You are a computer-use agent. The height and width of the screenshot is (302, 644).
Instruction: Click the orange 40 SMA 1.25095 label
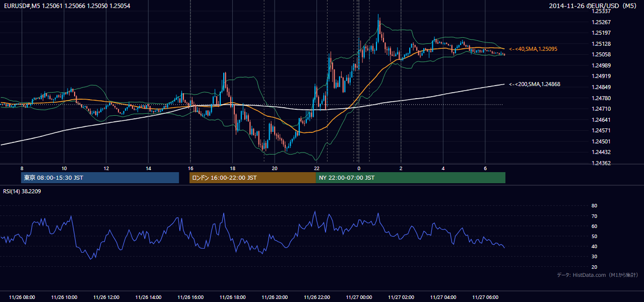click(x=533, y=49)
